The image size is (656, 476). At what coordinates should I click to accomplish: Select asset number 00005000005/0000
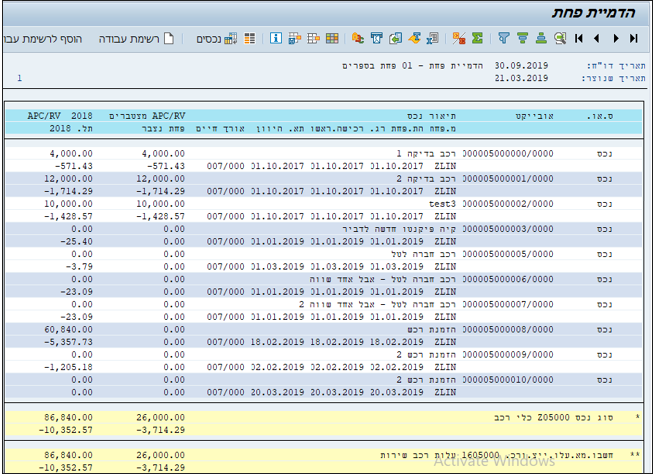(x=508, y=254)
